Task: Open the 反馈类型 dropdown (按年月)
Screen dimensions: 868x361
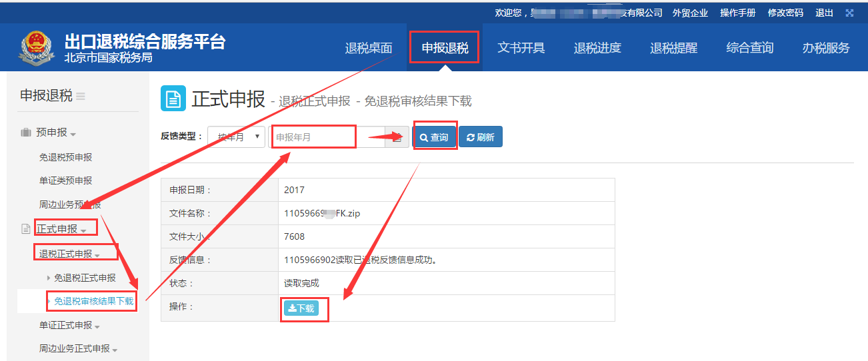Action: click(x=236, y=137)
